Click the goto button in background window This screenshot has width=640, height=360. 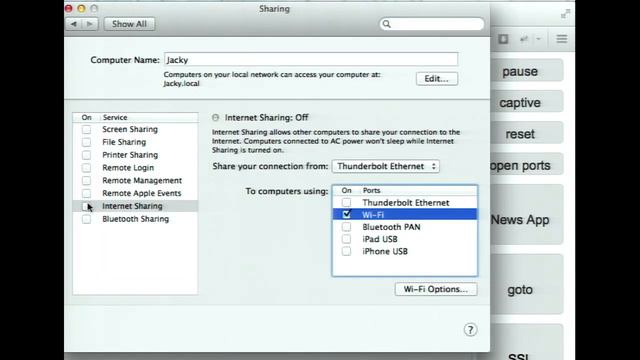pyautogui.click(x=527, y=284)
